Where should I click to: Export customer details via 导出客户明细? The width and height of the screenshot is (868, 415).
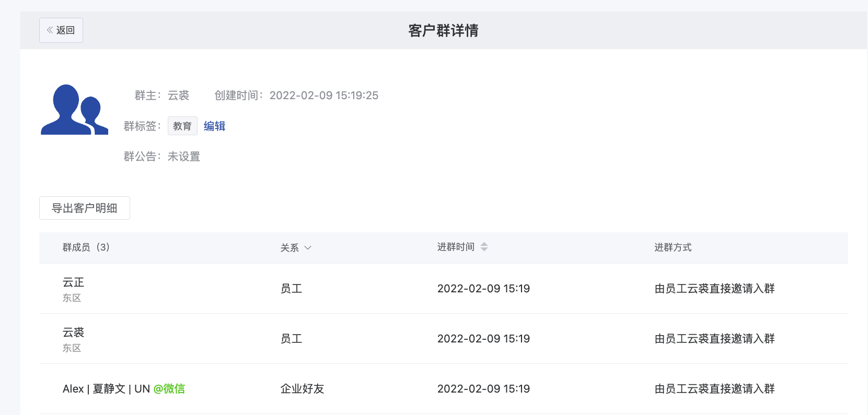tap(85, 208)
